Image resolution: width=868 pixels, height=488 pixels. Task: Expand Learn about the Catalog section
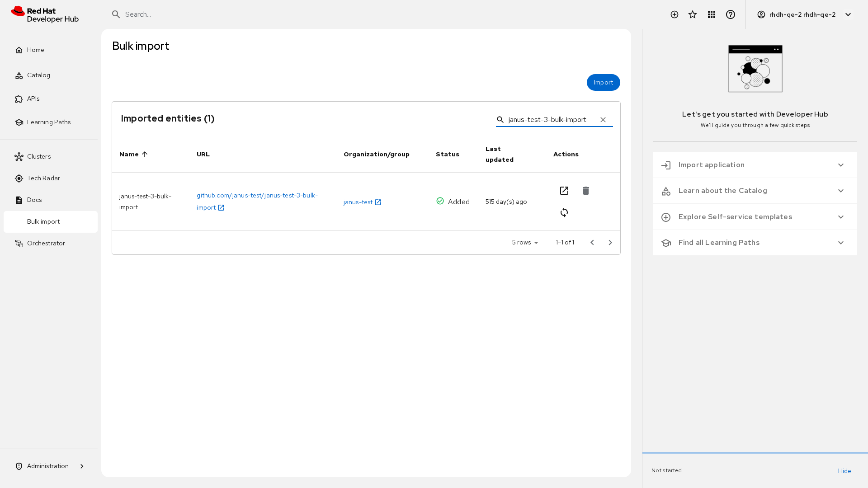[x=755, y=191]
